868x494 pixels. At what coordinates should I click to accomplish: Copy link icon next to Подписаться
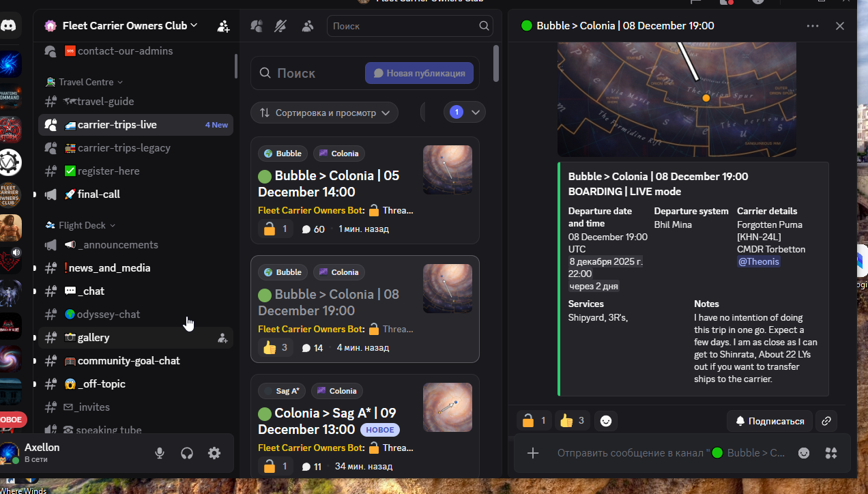tap(826, 421)
